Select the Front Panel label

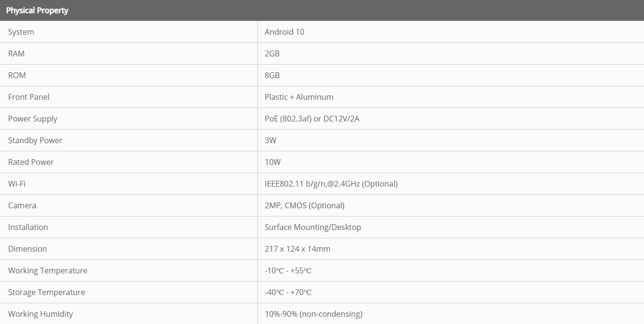coord(29,97)
